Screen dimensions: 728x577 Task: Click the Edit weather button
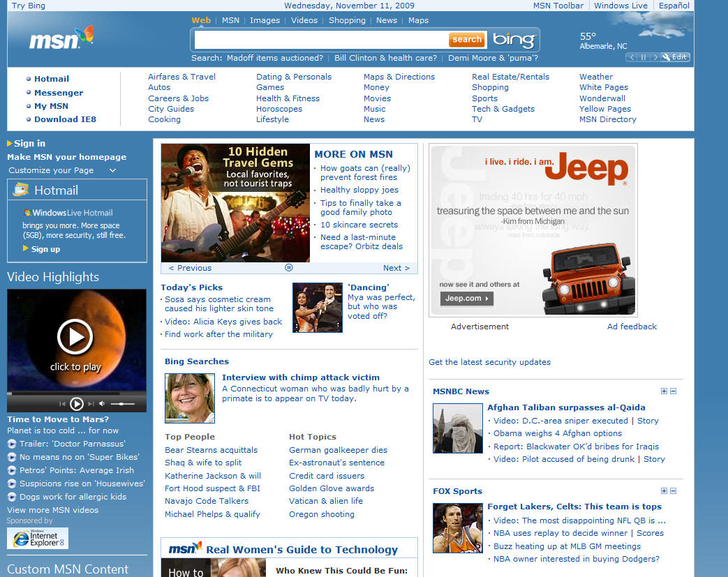pyautogui.click(x=676, y=57)
